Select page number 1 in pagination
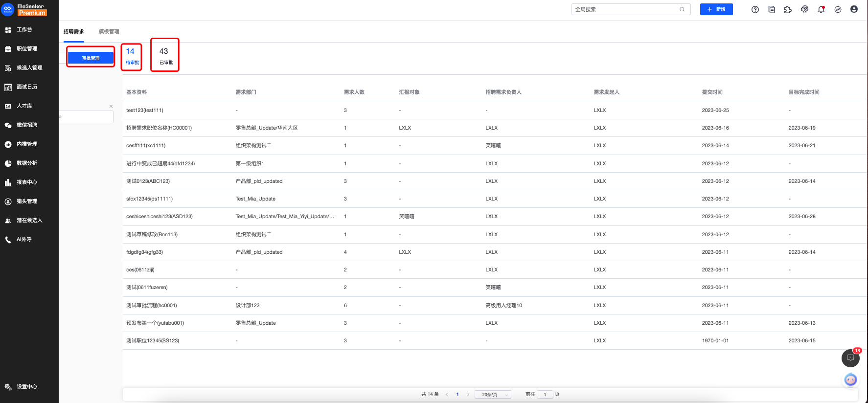 coord(457,394)
